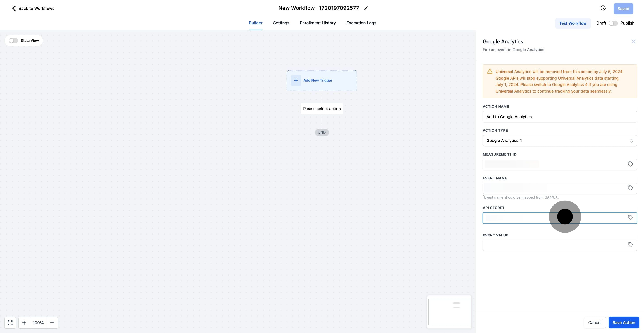Open Enrollment History tab
This screenshot has width=644, height=333.
(318, 23)
